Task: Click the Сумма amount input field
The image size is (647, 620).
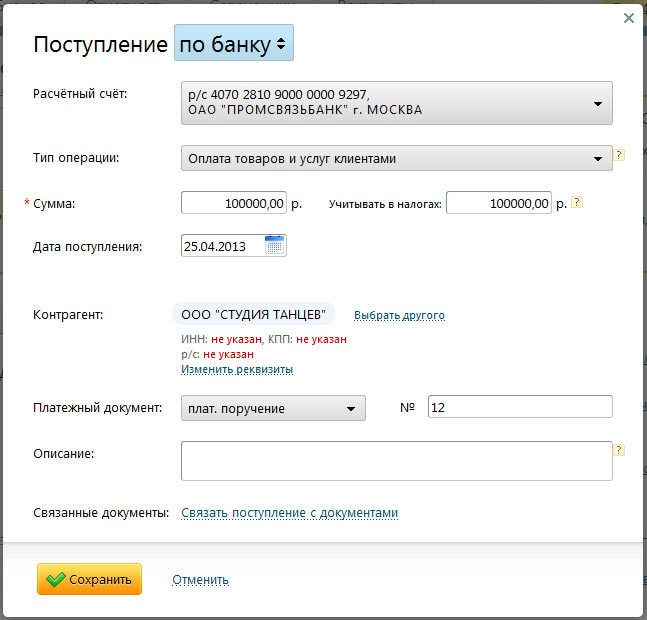Action: coord(234,203)
